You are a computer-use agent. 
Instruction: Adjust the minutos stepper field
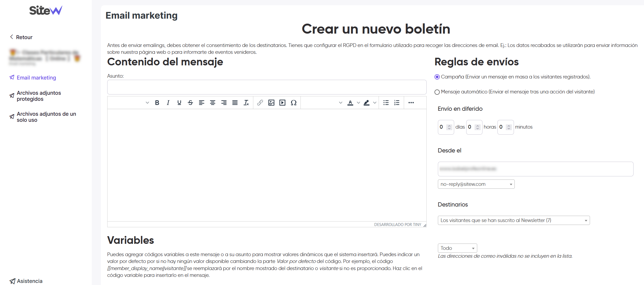pos(505,127)
